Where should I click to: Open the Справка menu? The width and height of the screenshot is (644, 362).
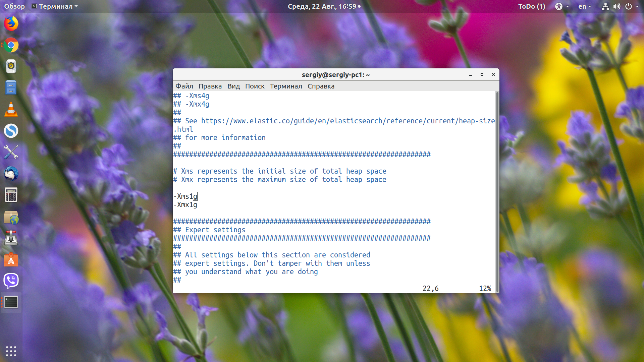coord(321,86)
